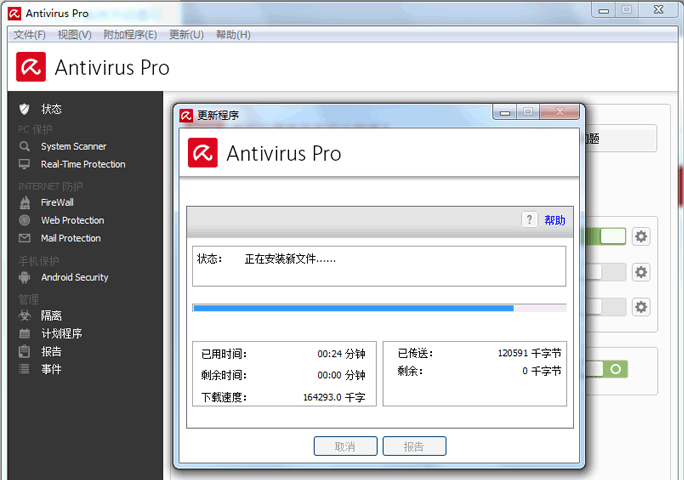Open settings gear of third protection row
The height and width of the screenshot is (480, 684).
tap(641, 307)
